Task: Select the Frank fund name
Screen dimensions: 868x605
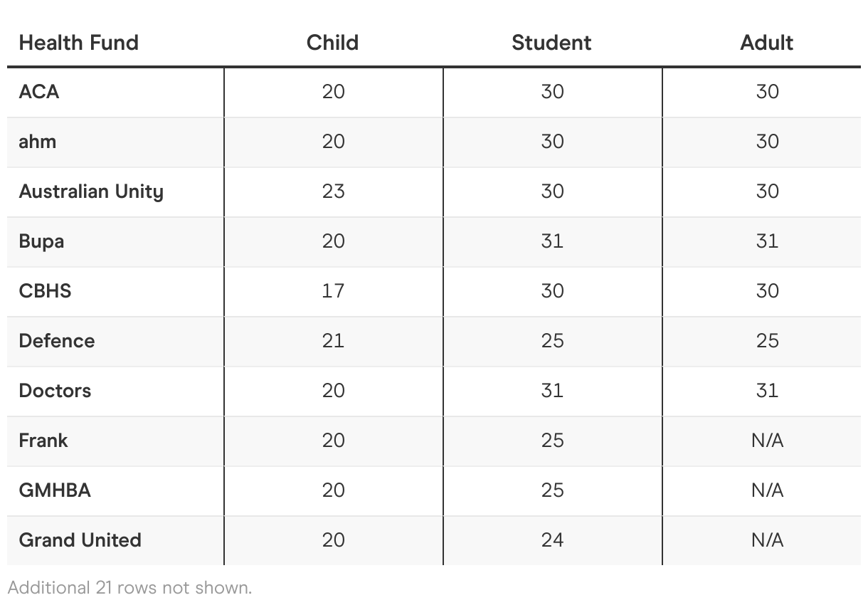Action: 43,441
